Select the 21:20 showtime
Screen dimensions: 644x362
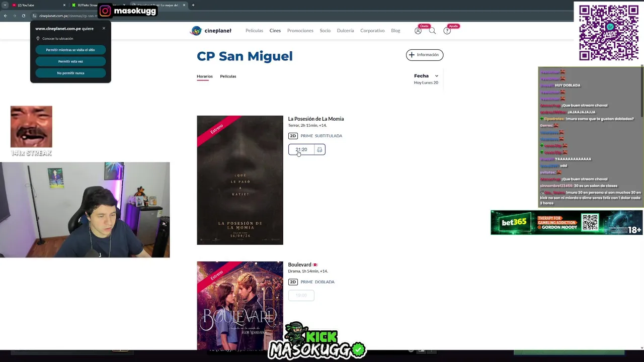[301, 150]
